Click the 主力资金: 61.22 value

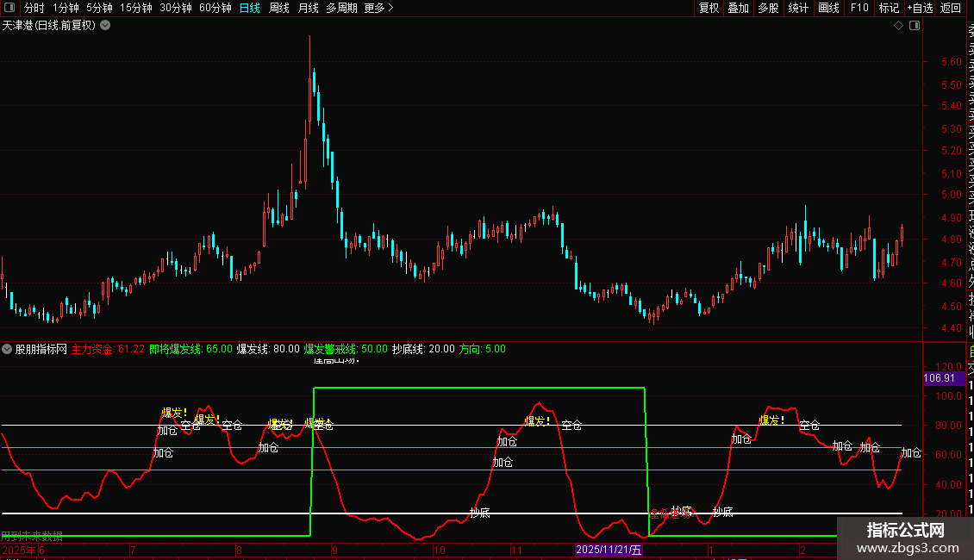pyautogui.click(x=108, y=349)
